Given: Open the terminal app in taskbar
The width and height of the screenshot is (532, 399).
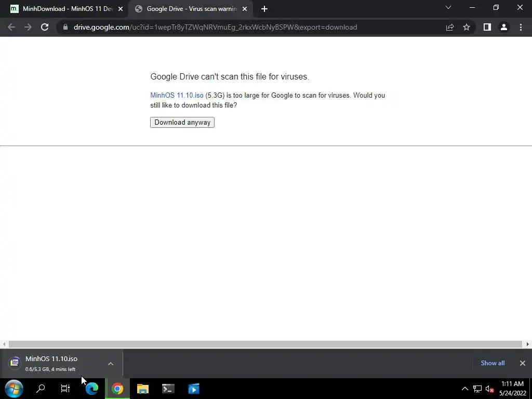Looking at the screenshot, I should (x=168, y=389).
